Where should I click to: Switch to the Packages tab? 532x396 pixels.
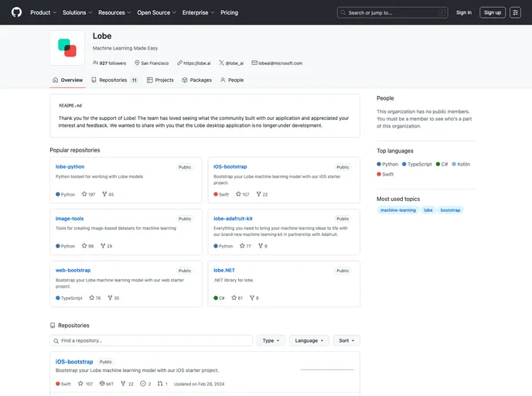click(x=196, y=80)
